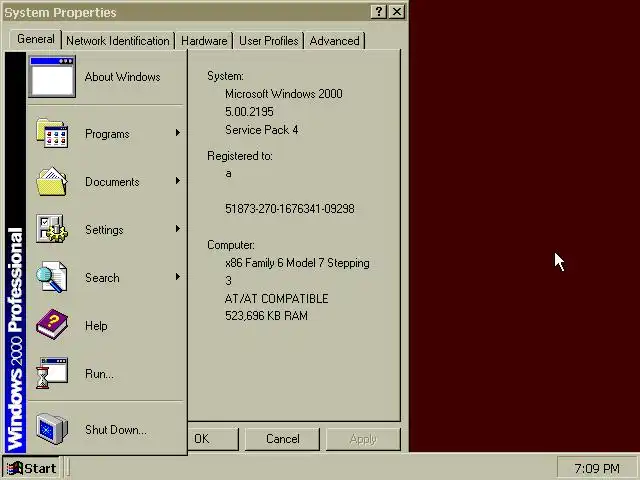
Task: Open the User Profiles tab
Action: pos(269,41)
